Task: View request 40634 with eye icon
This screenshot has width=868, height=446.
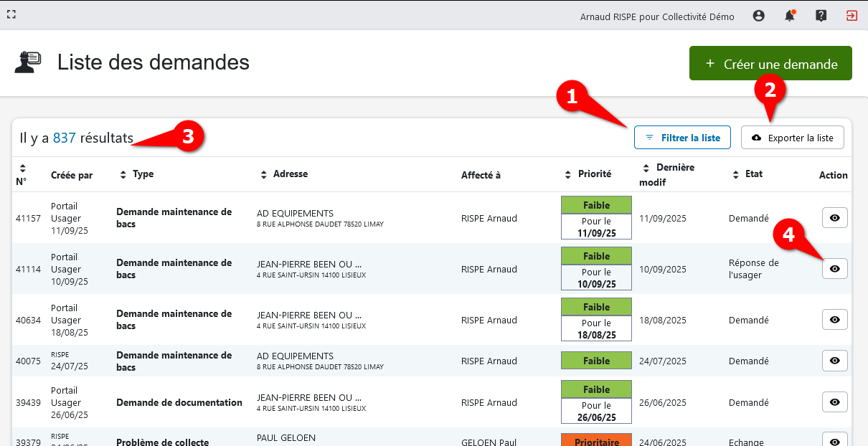Action: [x=834, y=320]
